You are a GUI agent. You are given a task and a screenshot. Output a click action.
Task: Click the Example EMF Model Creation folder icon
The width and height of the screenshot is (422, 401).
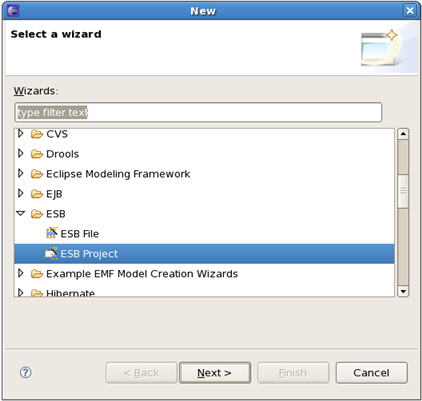(x=37, y=274)
